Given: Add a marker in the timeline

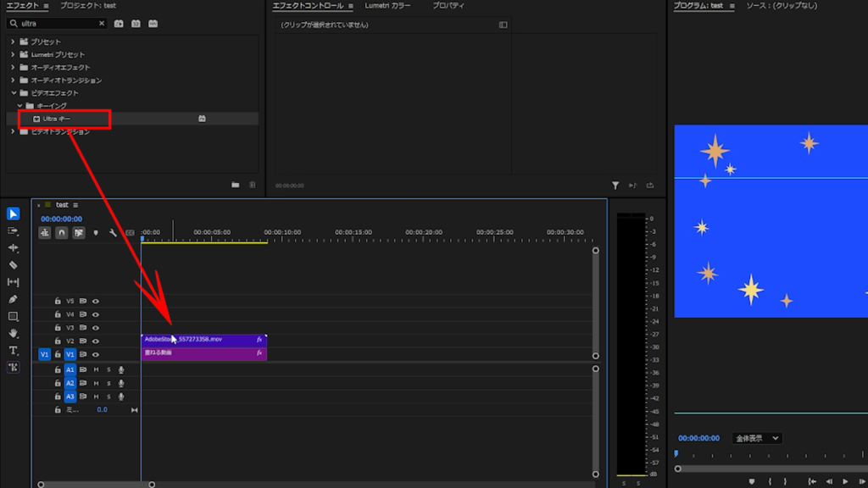Looking at the screenshot, I should 96,233.
